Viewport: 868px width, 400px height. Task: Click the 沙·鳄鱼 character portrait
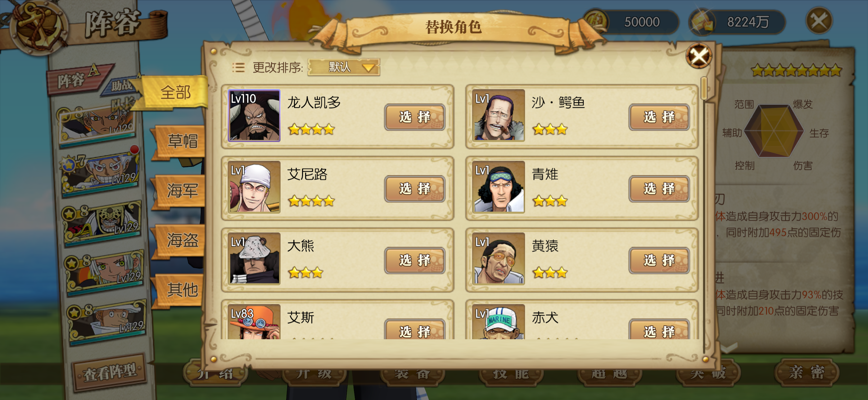(x=498, y=115)
